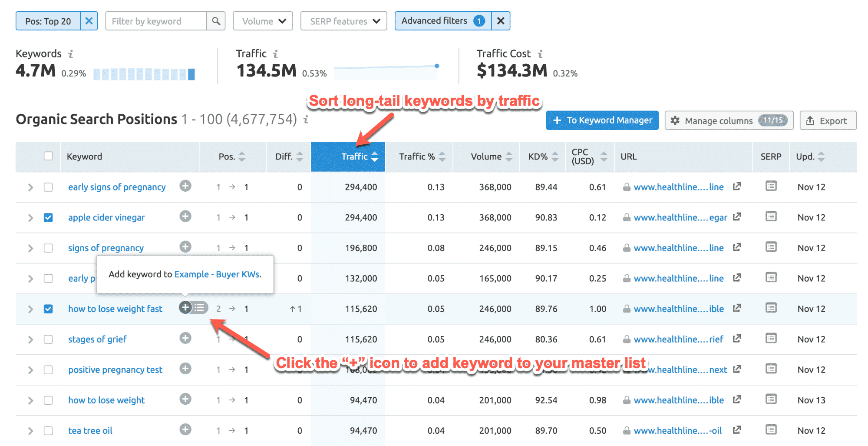Image resolution: width=868 pixels, height=446 pixels.
Task: Remove the Pos: Top 20 filter
Action: [89, 21]
